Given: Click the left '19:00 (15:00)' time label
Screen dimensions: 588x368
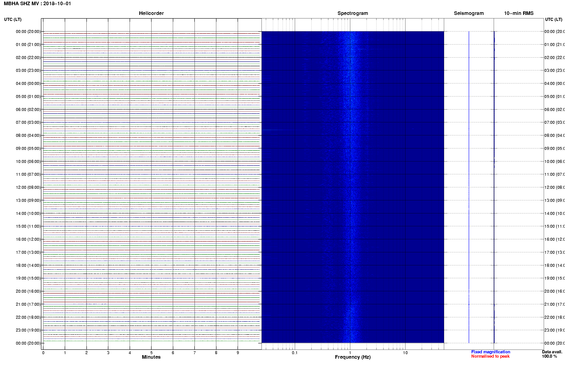Looking at the screenshot, I should (x=28, y=278).
